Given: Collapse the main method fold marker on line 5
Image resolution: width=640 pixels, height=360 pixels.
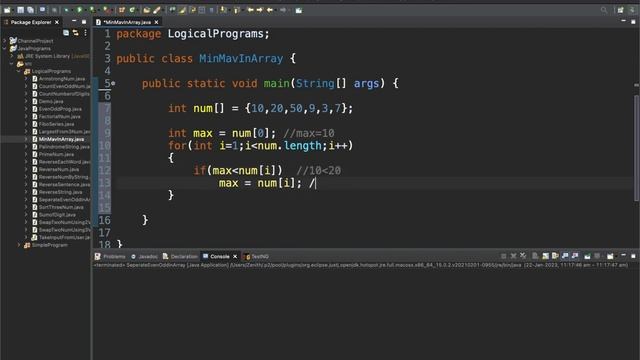Looking at the screenshot, I should 113,83.
